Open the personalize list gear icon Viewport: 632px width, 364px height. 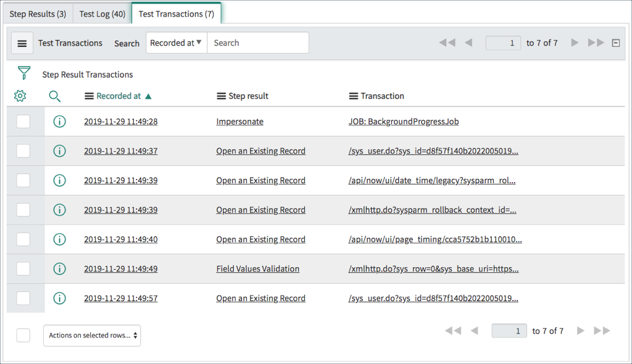[20, 96]
